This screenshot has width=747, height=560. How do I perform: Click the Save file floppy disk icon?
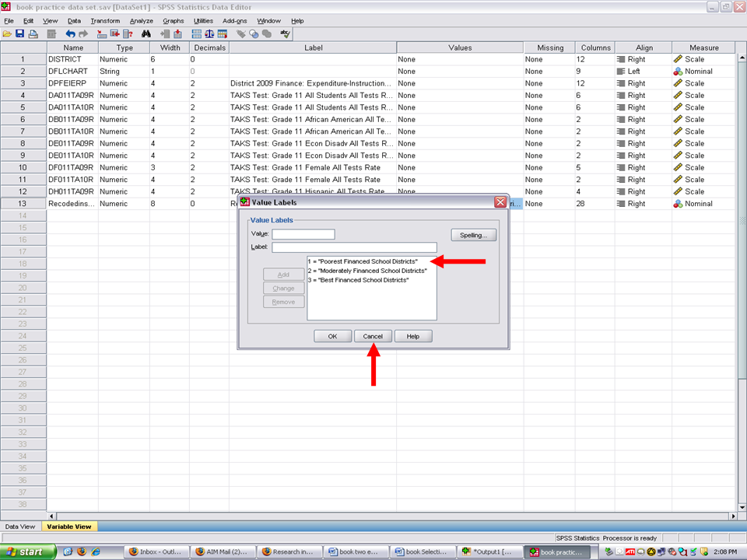click(20, 34)
